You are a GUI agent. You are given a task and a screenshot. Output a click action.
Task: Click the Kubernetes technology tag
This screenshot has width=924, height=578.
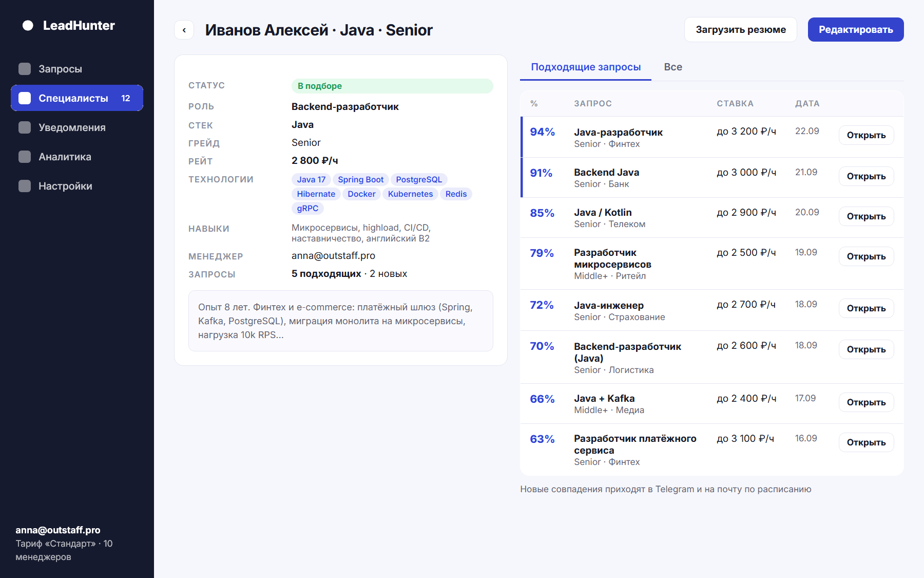[x=410, y=194]
